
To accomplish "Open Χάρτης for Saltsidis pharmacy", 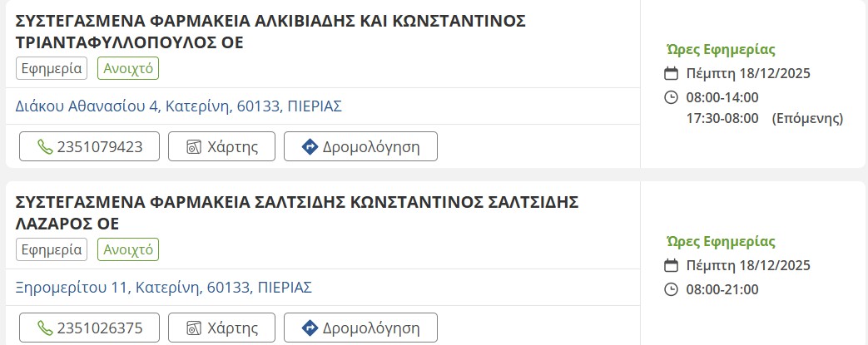I will [x=221, y=328].
